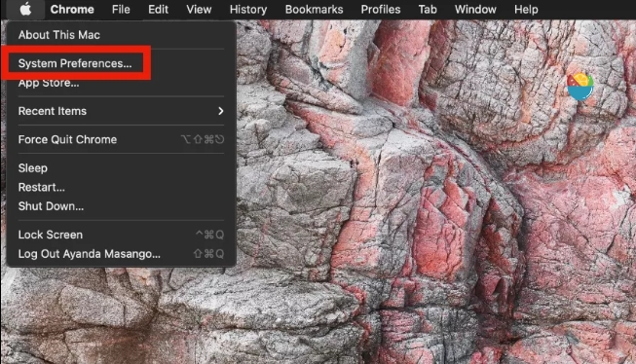Image resolution: width=636 pixels, height=364 pixels.
Task: Select Lock Screen
Action: 51,235
